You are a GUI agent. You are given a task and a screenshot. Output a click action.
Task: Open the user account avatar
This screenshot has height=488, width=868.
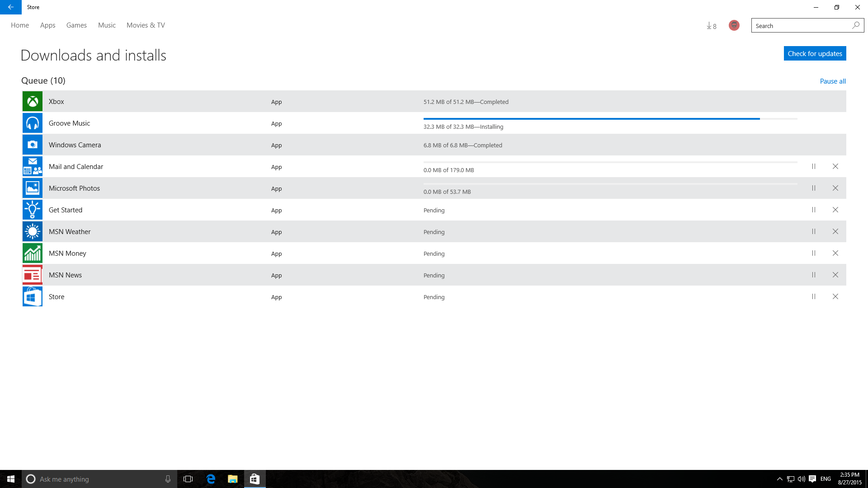click(x=734, y=25)
